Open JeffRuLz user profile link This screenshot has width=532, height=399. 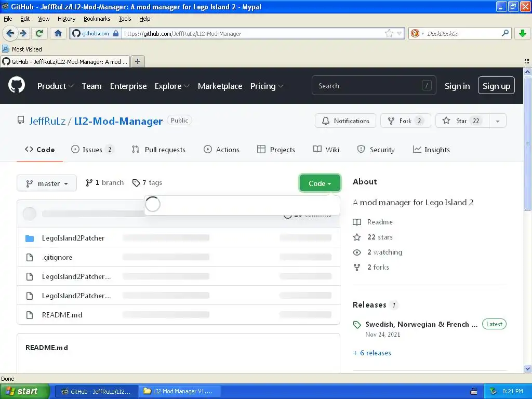click(x=47, y=121)
